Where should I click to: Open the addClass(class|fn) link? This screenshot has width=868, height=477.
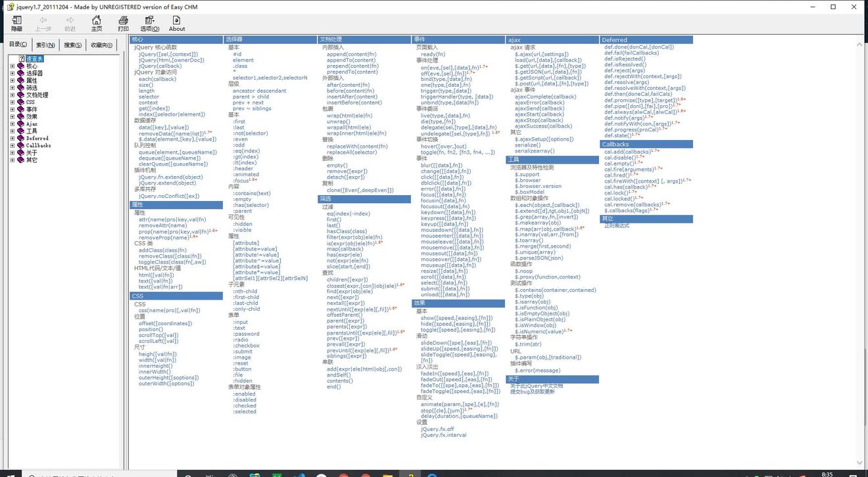pos(162,250)
